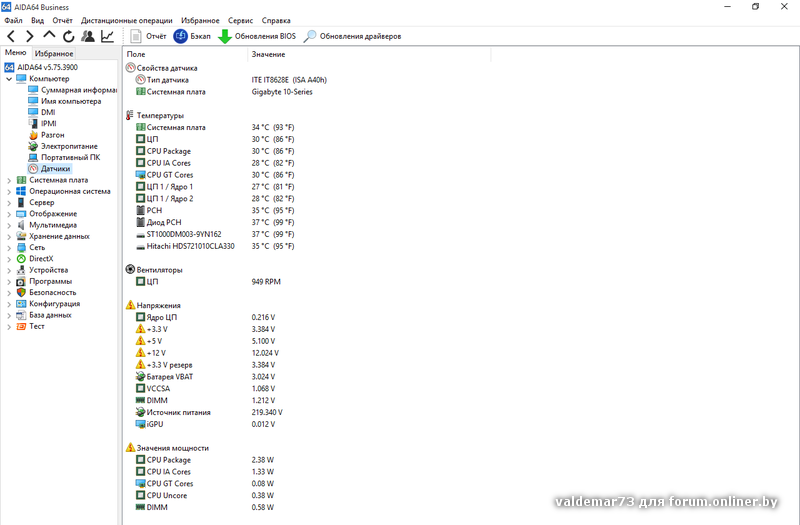Expand the Хранение данных node
Image resolution: width=800 pixels, height=525 pixels.
click(x=9, y=236)
